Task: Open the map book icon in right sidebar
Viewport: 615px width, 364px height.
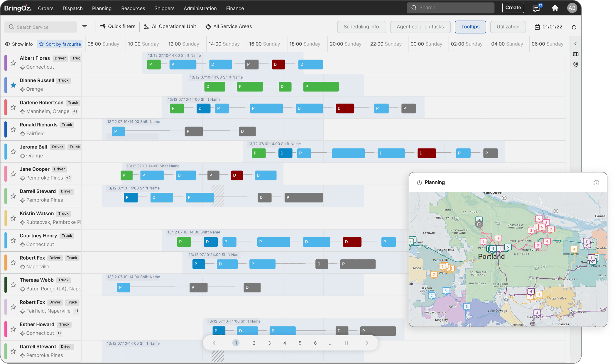Action: click(576, 54)
